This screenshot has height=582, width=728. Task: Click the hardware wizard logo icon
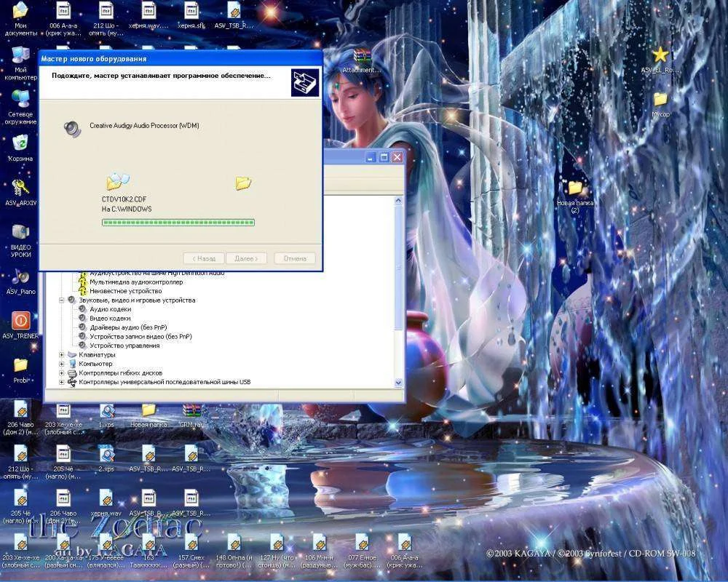[305, 82]
